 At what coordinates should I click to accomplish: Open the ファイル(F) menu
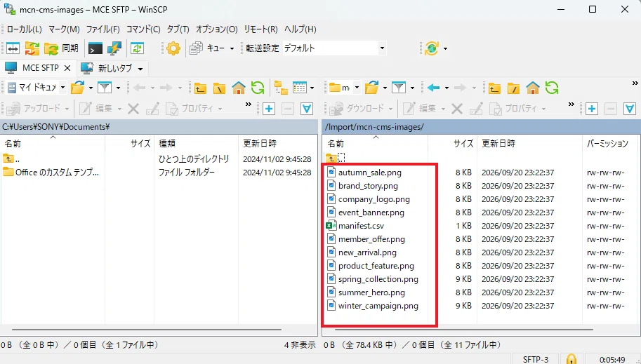pyautogui.click(x=103, y=29)
